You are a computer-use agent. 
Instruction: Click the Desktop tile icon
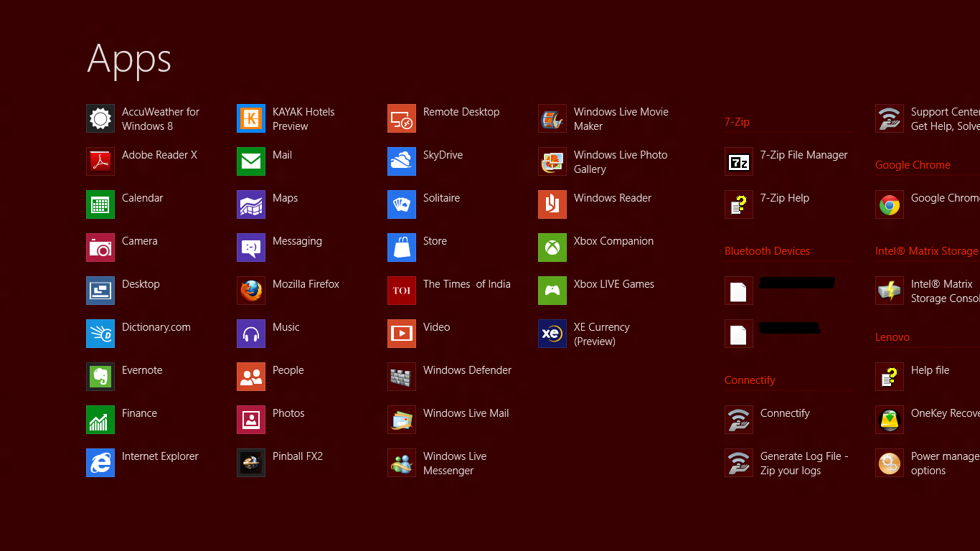(x=100, y=291)
